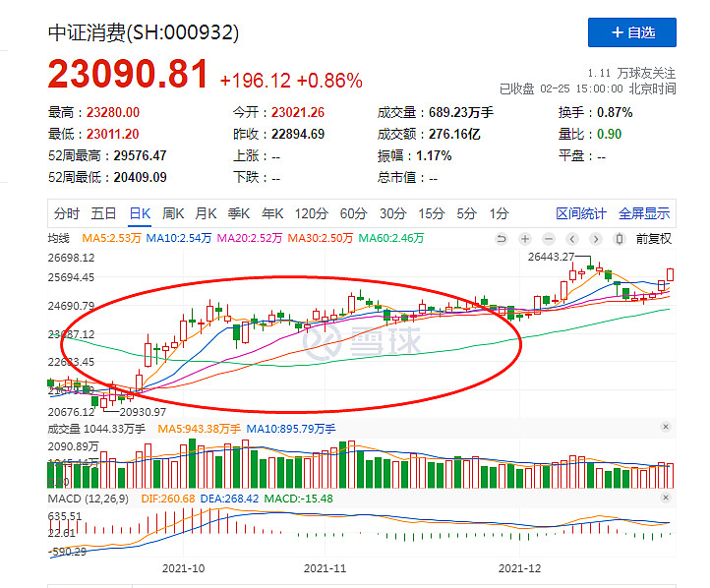710x588 pixels.
Task: Click the volume MA5:943.38万手 label
Action: coord(200,429)
